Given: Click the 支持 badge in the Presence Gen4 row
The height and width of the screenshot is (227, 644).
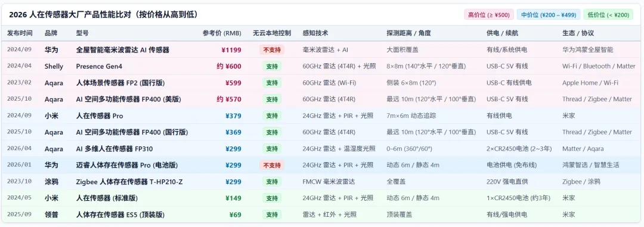Looking at the screenshot, I should (x=272, y=67).
